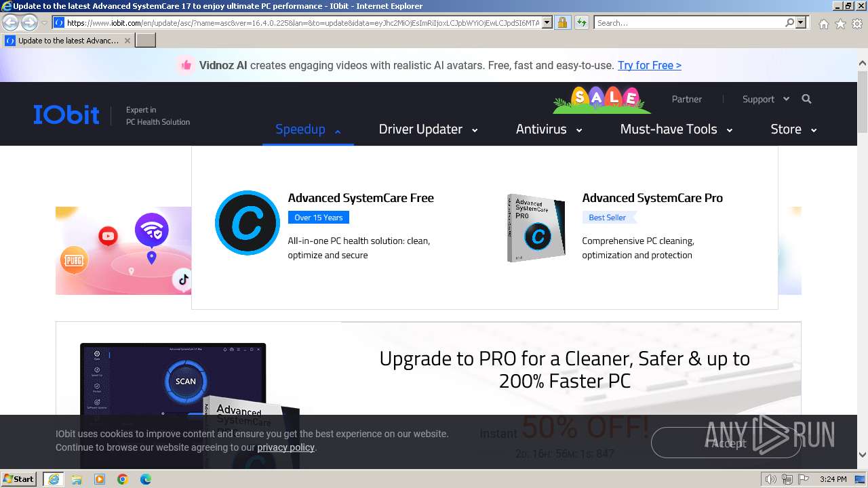Click the Vidnoz AI thumbs-up icon
Image resolution: width=868 pixels, height=488 pixels.
point(185,65)
